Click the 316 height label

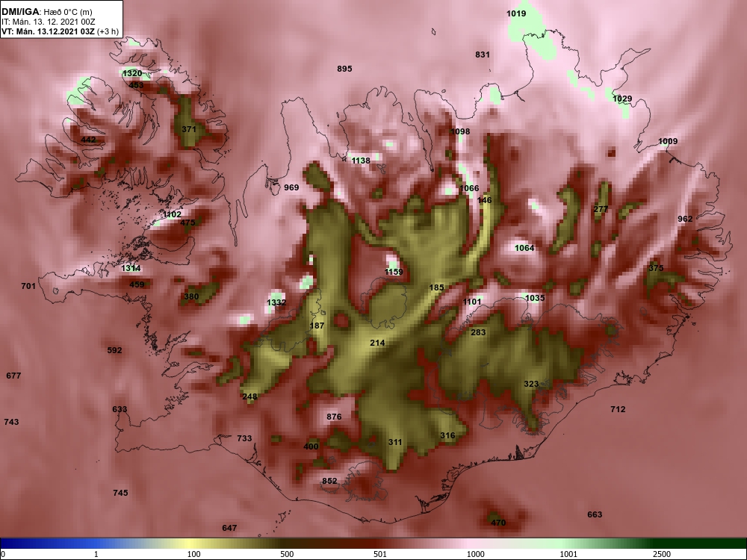[x=447, y=435]
